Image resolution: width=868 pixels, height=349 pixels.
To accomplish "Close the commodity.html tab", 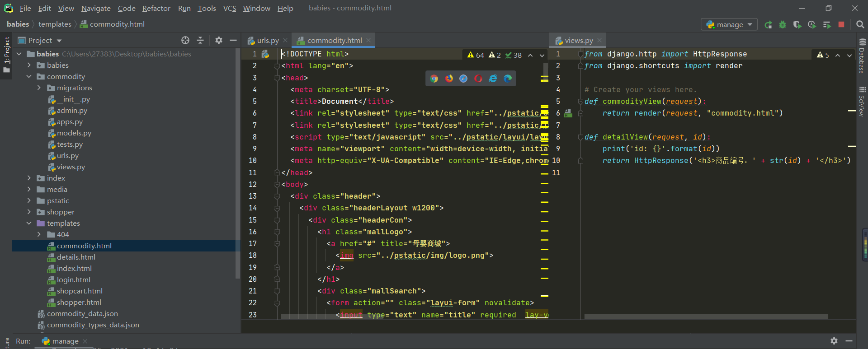I will click(368, 40).
